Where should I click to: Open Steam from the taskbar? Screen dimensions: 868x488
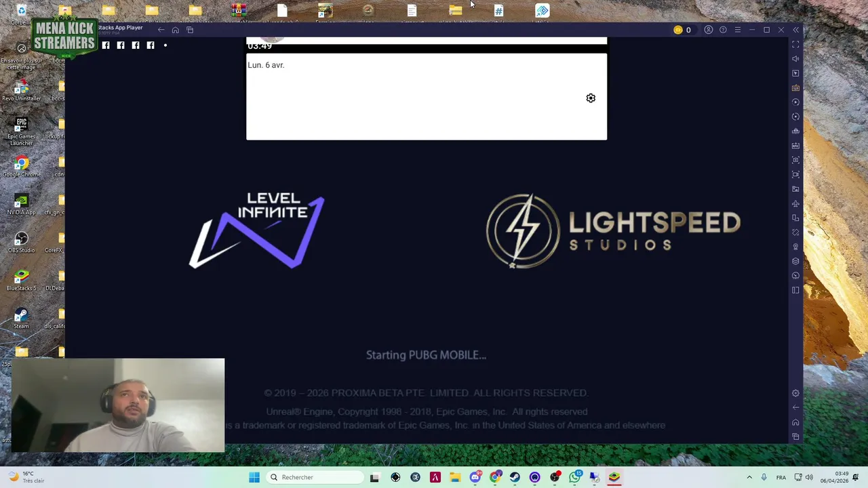pos(515,477)
